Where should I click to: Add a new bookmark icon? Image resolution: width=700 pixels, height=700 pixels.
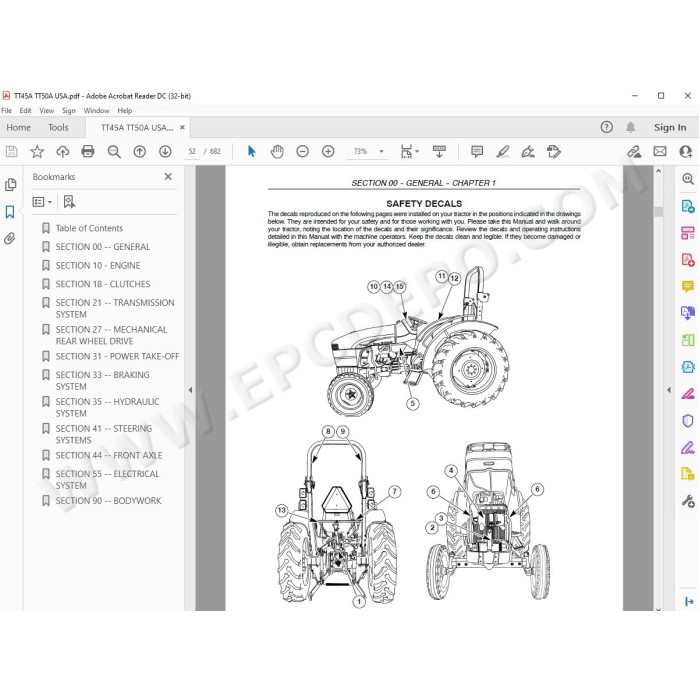tap(69, 202)
